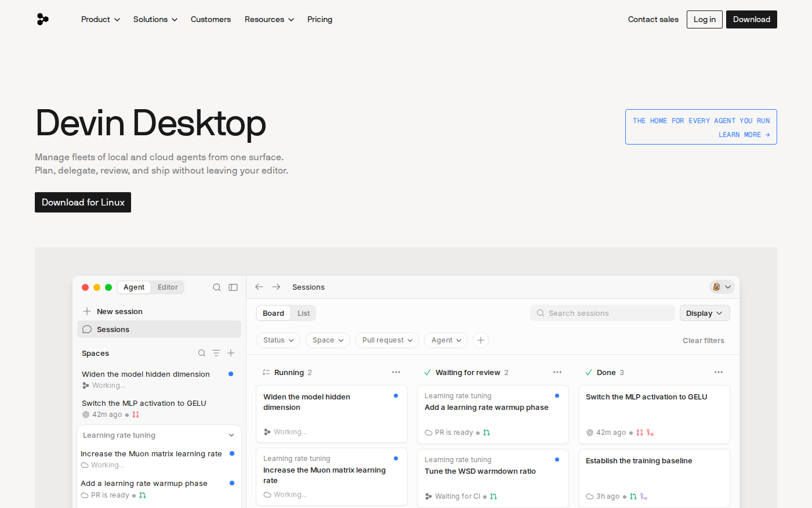
Task: Click the "3h ago" timestamp on baseline card
Action: [608, 496]
